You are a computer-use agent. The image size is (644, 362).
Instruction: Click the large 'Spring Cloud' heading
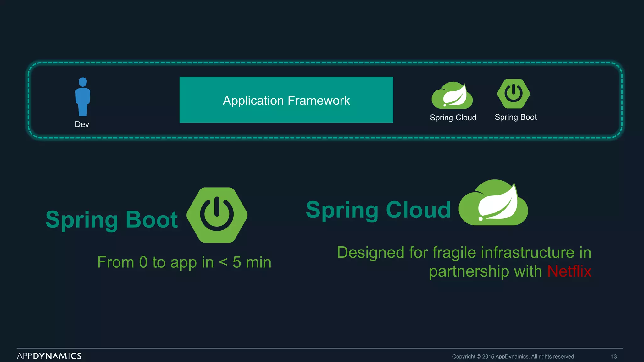pyautogui.click(x=378, y=210)
